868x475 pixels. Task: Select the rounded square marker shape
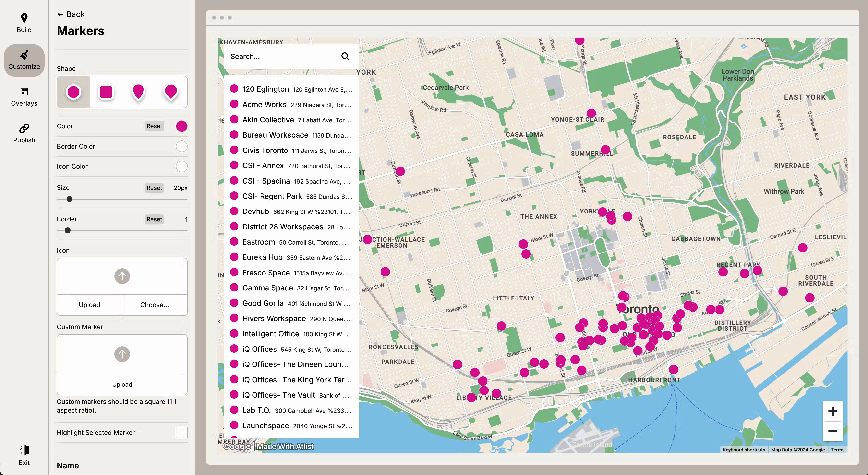[106, 92]
